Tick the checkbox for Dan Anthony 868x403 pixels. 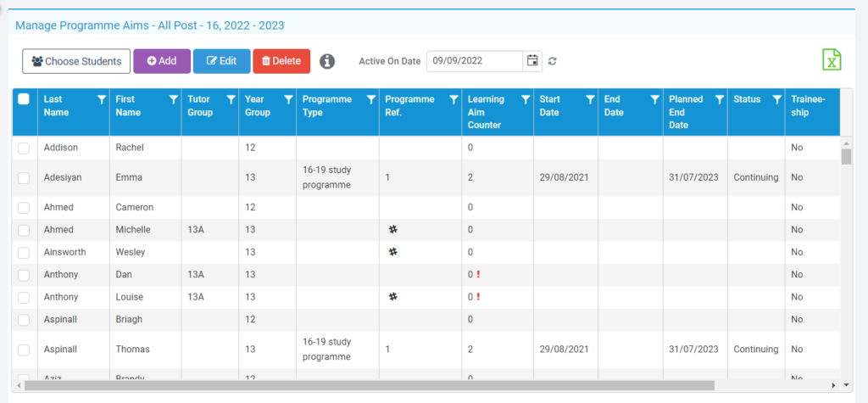click(x=23, y=275)
